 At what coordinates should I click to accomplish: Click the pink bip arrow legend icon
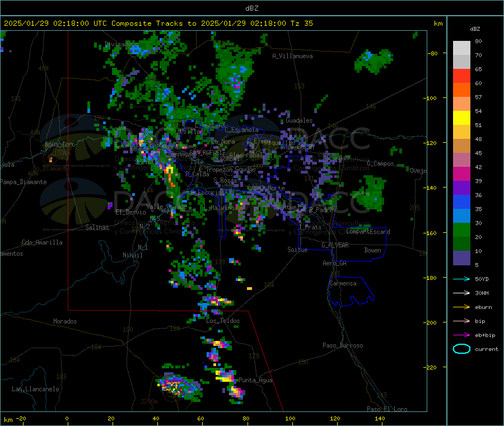[461, 321]
